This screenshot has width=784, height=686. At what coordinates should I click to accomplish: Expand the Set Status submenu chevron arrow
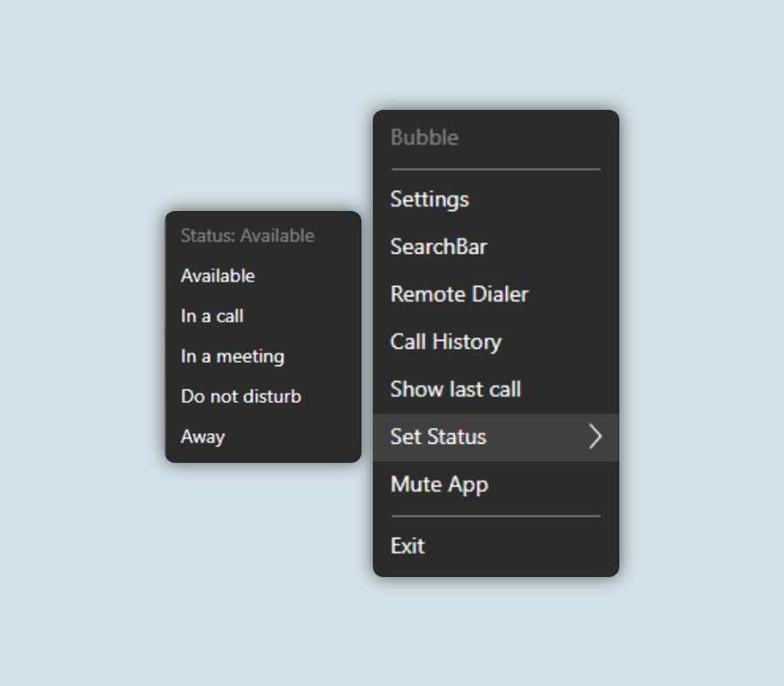(x=595, y=437)
